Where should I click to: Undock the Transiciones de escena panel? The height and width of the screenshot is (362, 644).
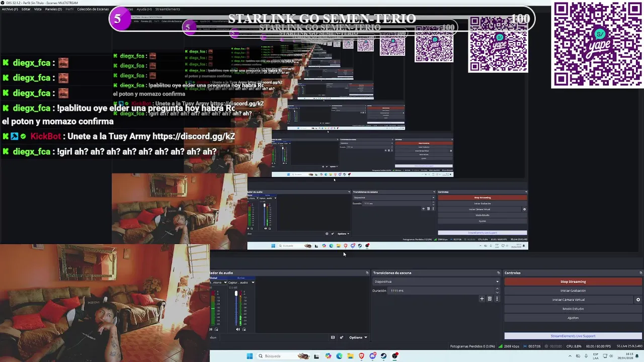498,273
